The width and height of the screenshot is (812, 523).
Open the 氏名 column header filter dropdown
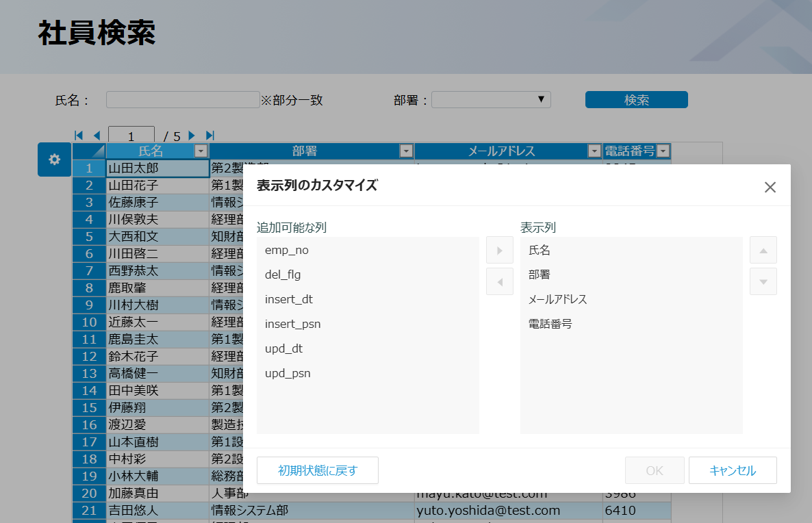coord(201,151)
